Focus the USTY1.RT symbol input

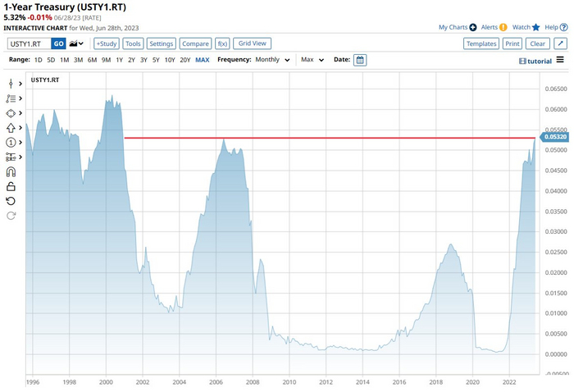point(30,43)
